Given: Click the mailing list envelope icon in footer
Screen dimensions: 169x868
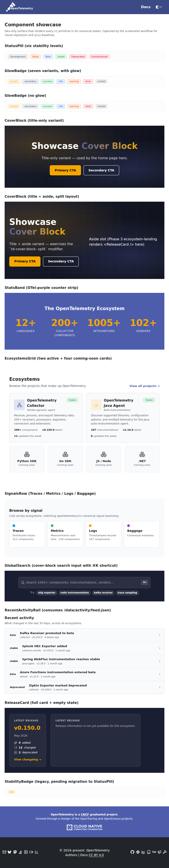Looking at the screenshot, I should point(4,852).
